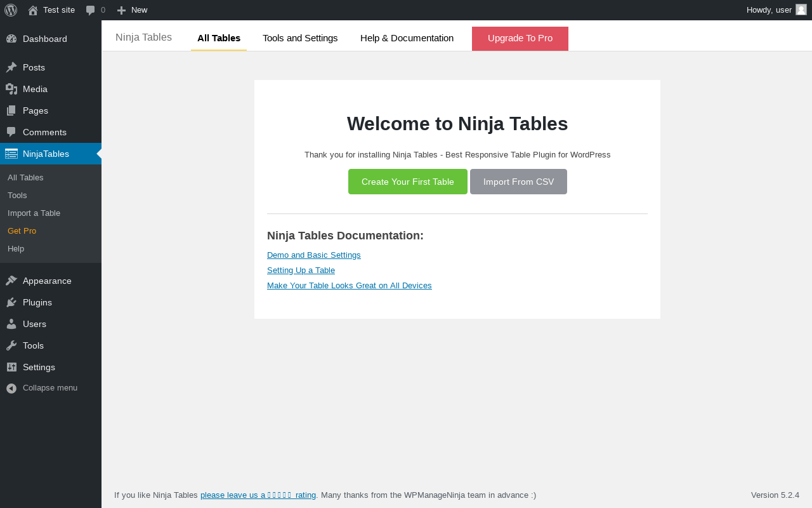Open Tools submenu under NinjaTables
Viewport: 812px width, 508px height.
coord(51,195)
